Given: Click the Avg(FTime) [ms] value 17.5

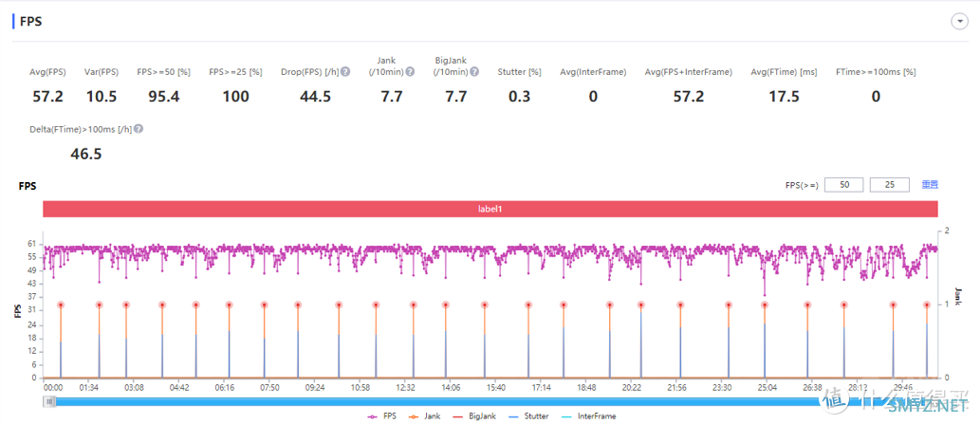Looking at the screenshot, I should click(x=784, y=96).
